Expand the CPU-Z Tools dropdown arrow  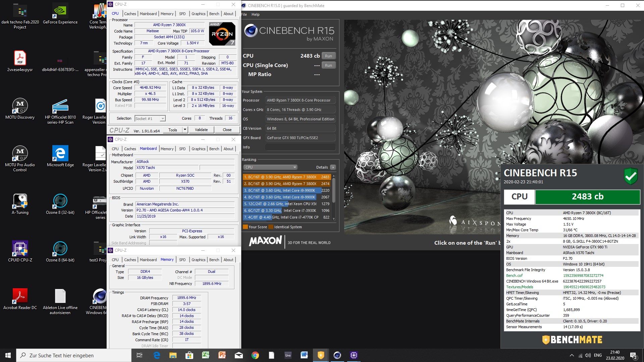184,130
